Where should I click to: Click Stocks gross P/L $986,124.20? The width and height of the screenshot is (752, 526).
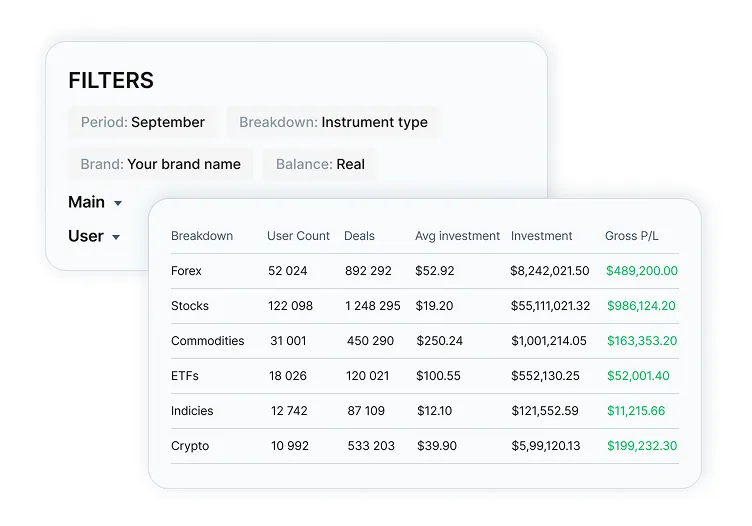coord(641,306)
